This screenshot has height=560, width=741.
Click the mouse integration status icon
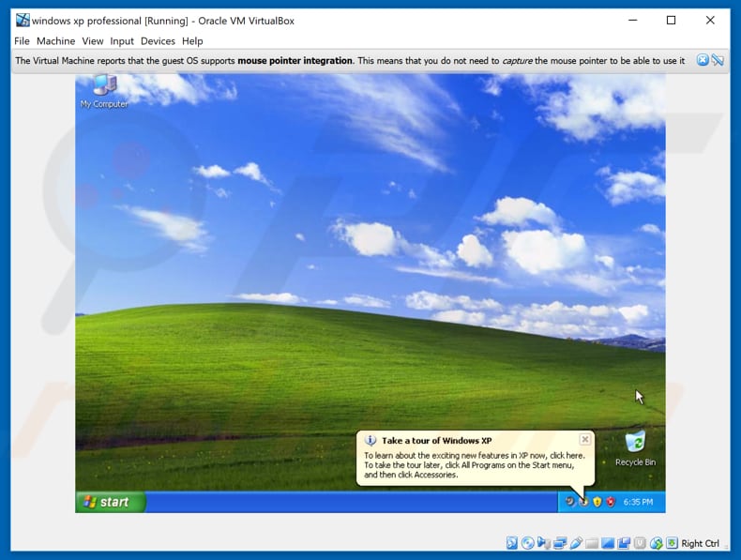(656, 543)
